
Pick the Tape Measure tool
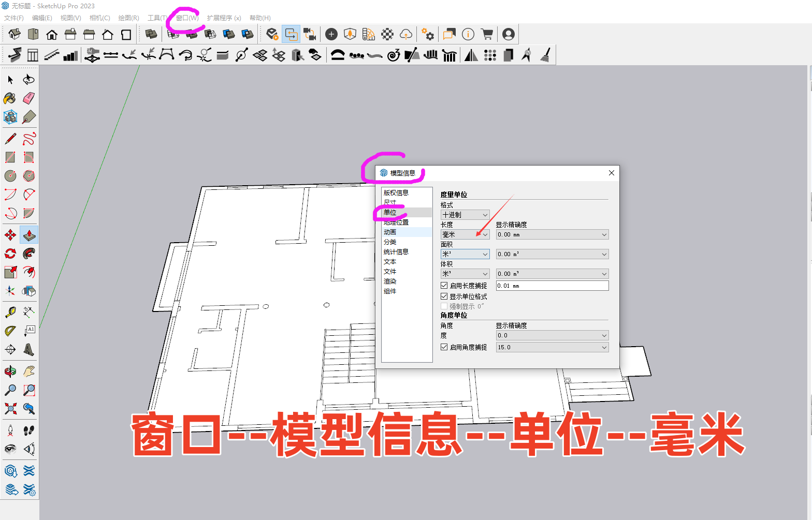[x=10, y=312]
